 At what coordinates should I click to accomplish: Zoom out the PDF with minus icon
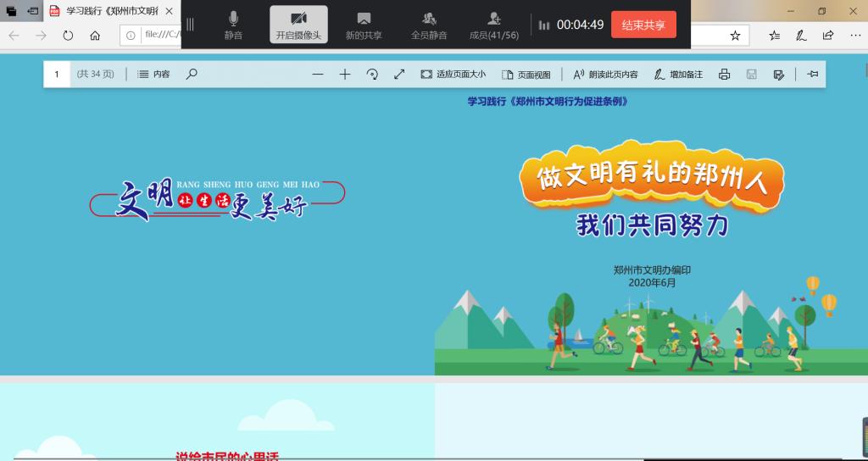pyautogui.click(x=318, y=75)
